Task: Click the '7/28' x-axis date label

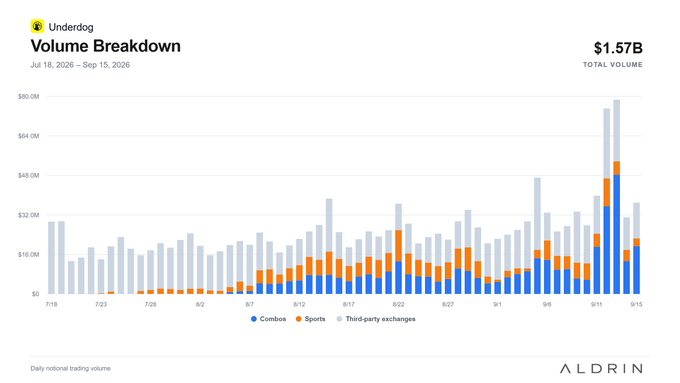Action: pos(150,304)
